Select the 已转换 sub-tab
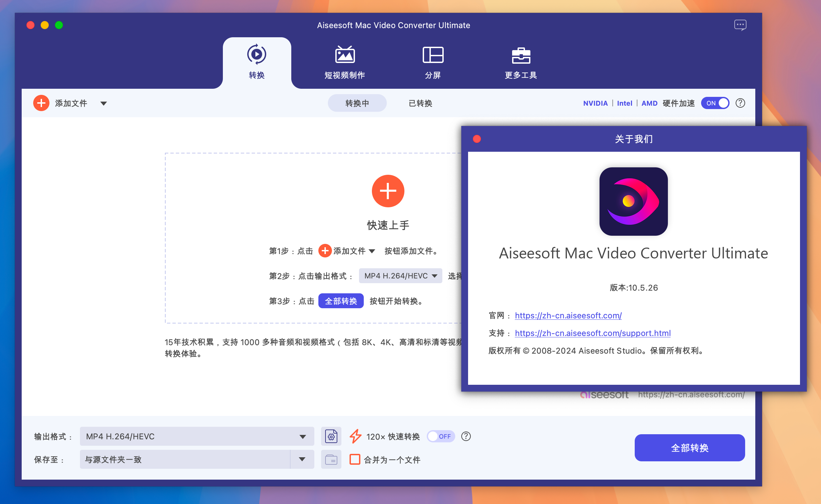821x504 pixels. coord(420,103)
